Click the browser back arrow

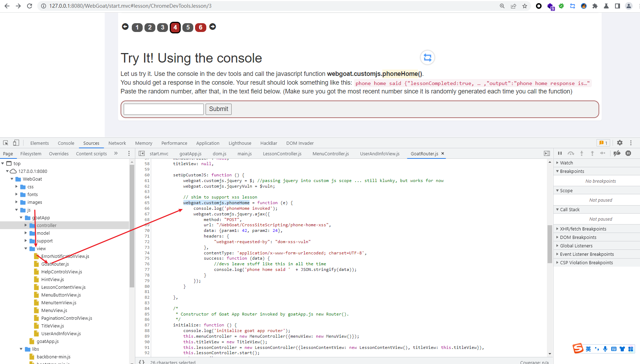click(x=7, y=6)
